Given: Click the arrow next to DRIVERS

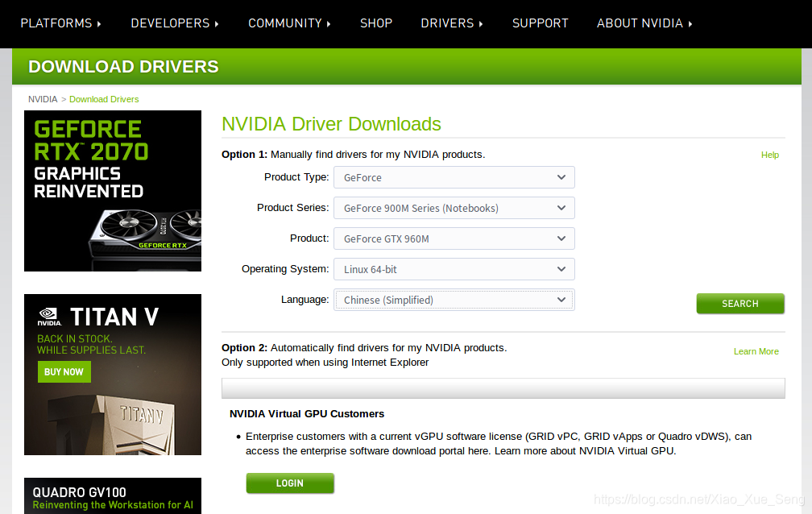Looking at the screenshot, I should click(x=481, y=24).
